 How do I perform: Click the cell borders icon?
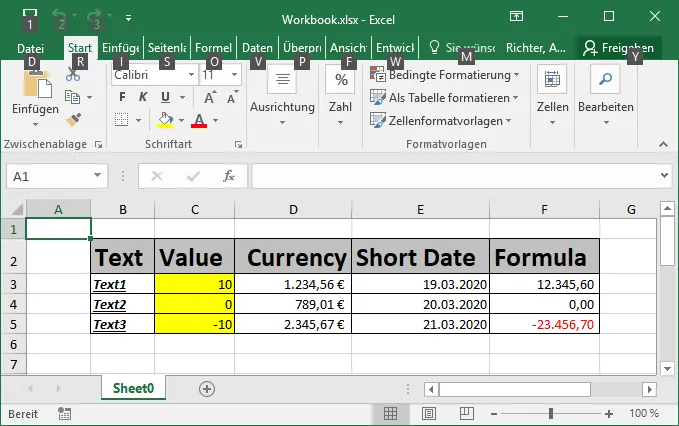pos(122,119)
